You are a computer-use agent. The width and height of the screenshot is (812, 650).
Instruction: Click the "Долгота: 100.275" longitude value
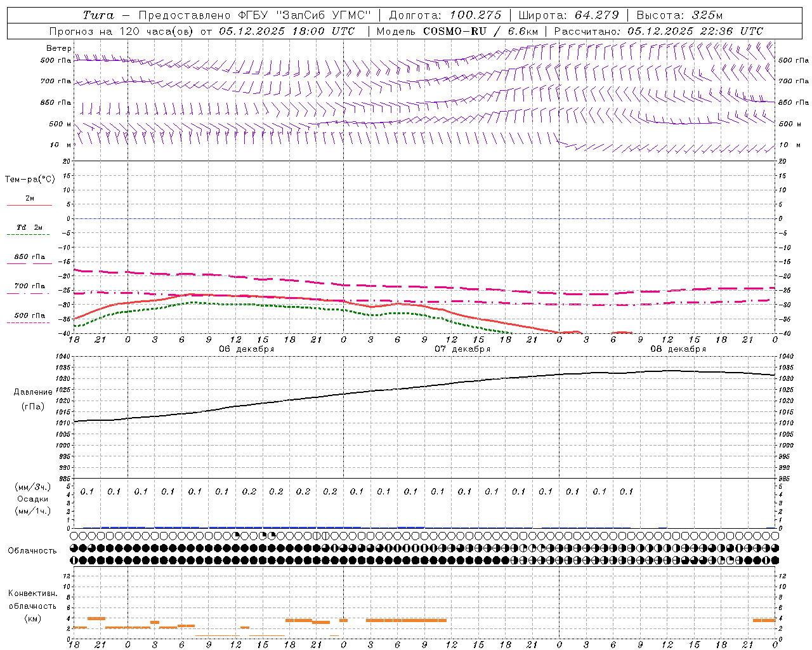pos(445,15)
